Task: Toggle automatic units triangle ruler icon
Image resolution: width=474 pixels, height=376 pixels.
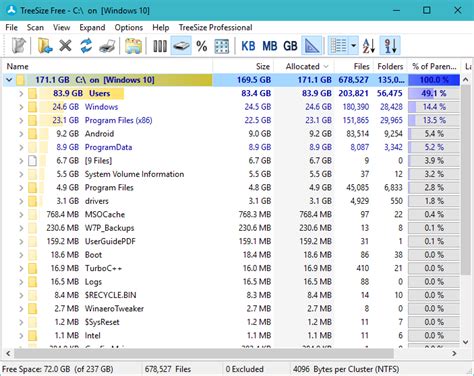Action: (x=312, y=46)
